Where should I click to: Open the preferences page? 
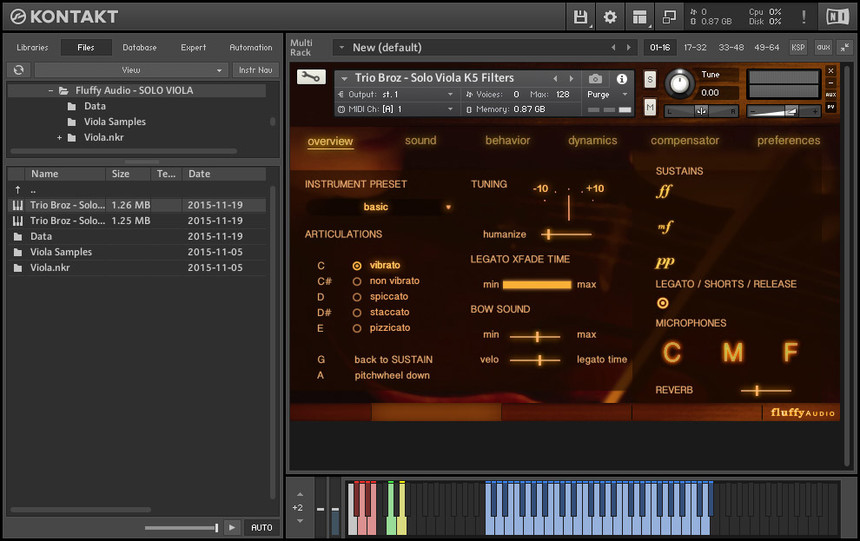click(x=789, y=140)
